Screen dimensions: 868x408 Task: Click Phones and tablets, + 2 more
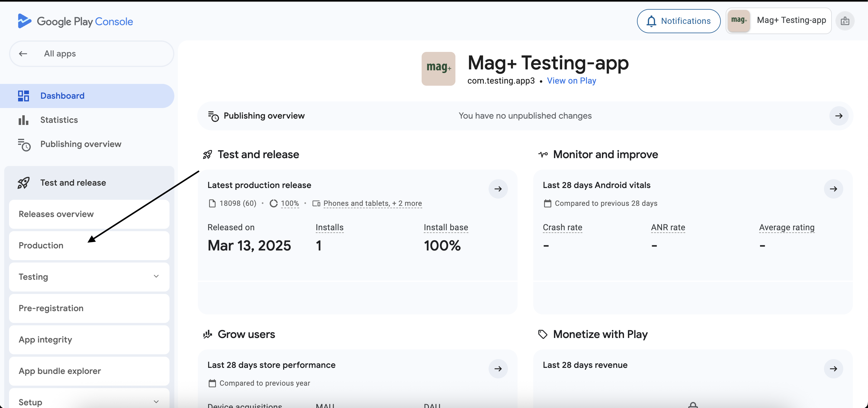tap(372, 203)
